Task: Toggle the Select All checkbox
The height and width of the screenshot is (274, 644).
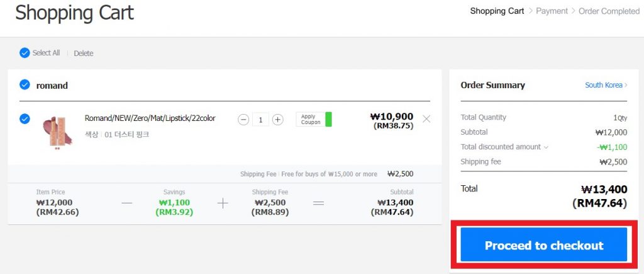Action: (25, 53)
